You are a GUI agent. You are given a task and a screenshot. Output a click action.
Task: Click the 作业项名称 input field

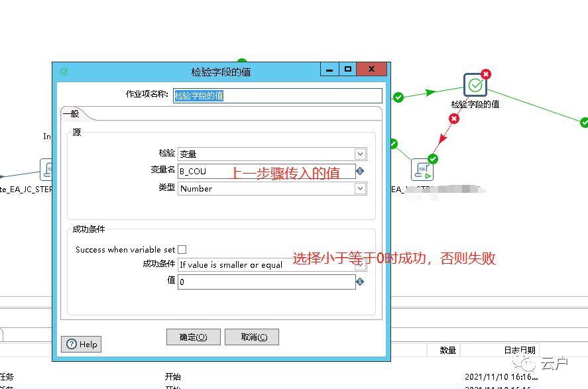tap(278, 95)
